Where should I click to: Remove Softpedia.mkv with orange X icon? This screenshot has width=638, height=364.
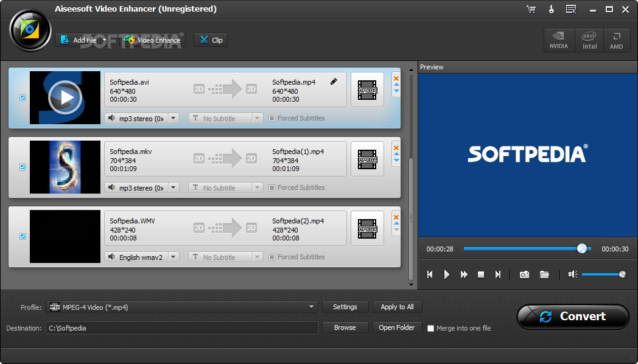point(396,147)
